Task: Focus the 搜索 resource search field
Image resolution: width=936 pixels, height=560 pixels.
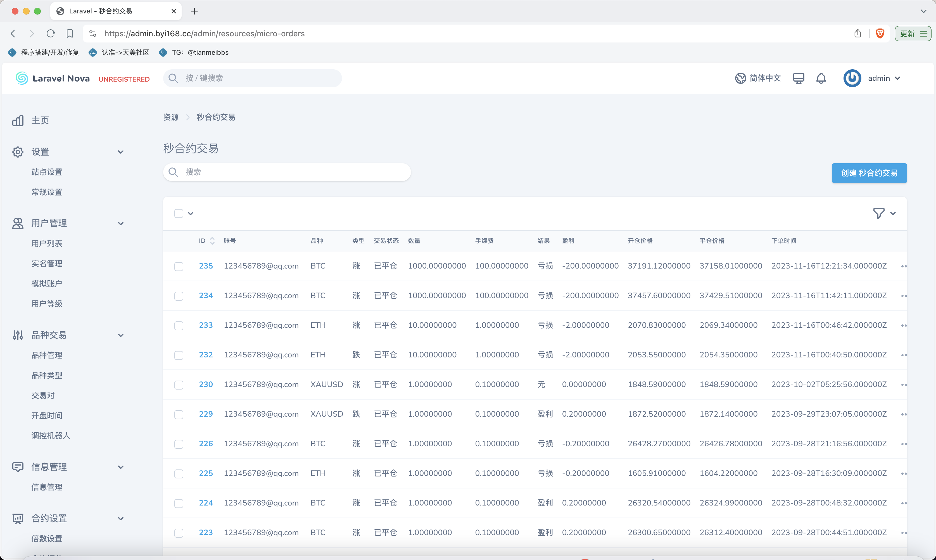Action: 287,172
